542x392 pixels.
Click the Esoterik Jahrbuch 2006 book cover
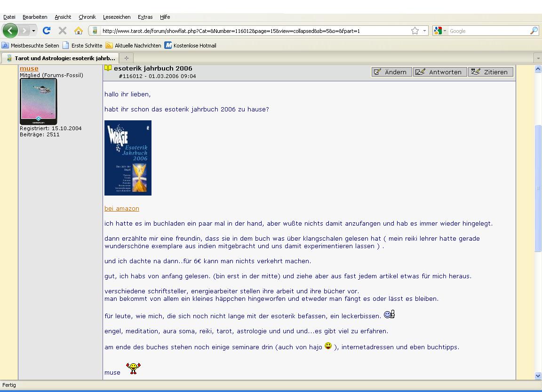(x=128, y=158)
